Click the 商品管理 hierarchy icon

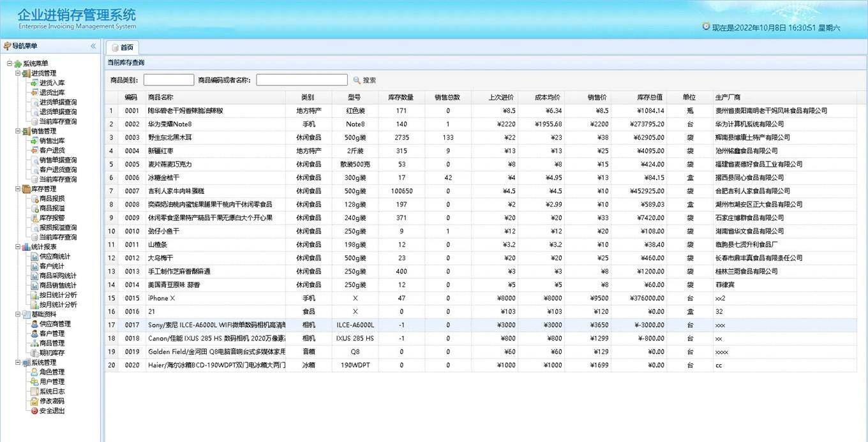coord(34,343)
